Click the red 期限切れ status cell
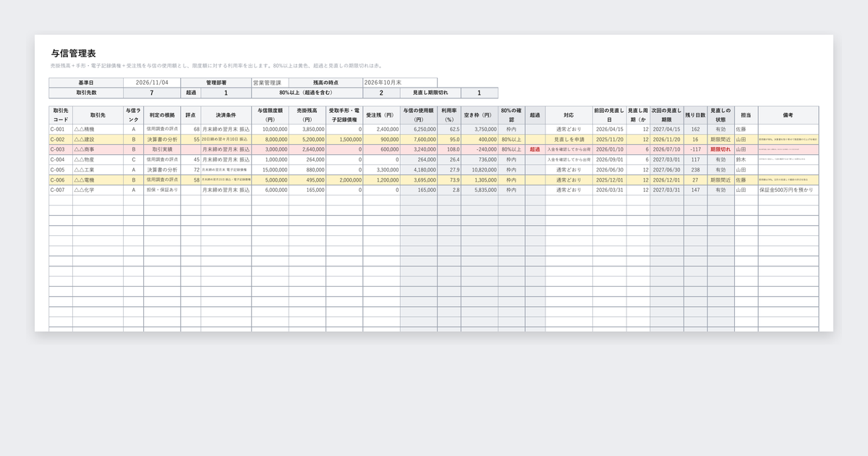The image size is (868, 456). click(720, 149)
